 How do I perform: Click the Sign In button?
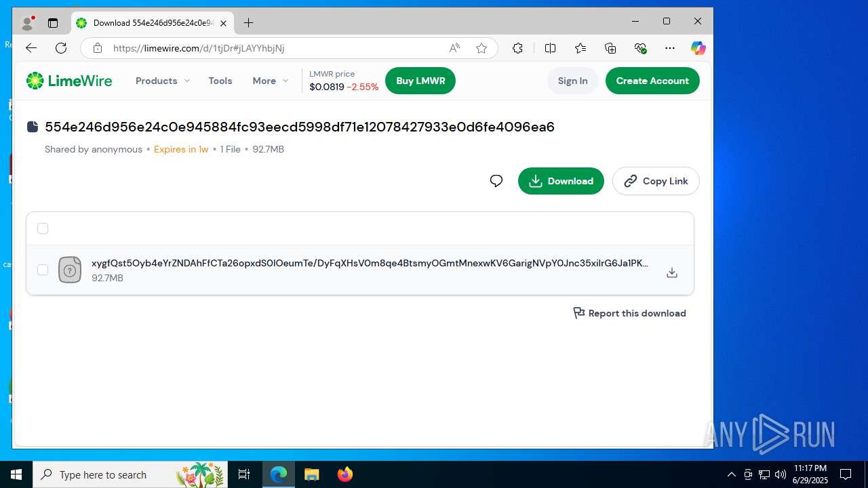pos(573,81)
